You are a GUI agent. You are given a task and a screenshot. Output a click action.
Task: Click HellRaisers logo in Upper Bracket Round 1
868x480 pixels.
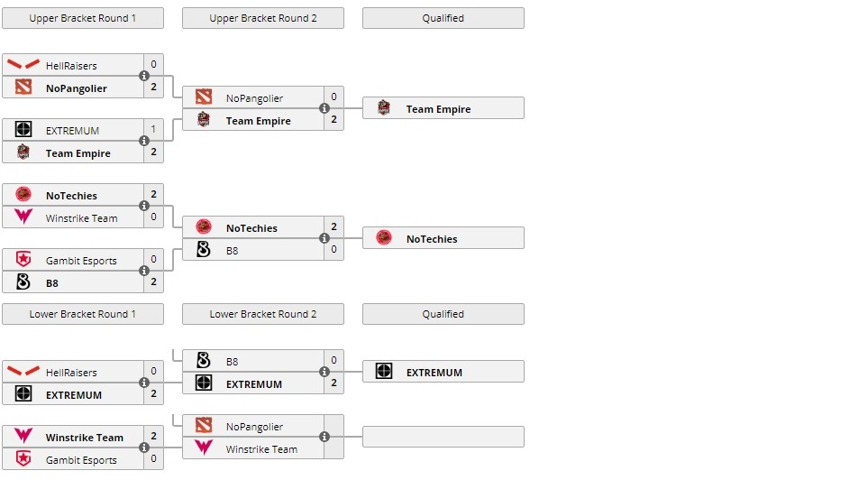(x=23, y=65)
